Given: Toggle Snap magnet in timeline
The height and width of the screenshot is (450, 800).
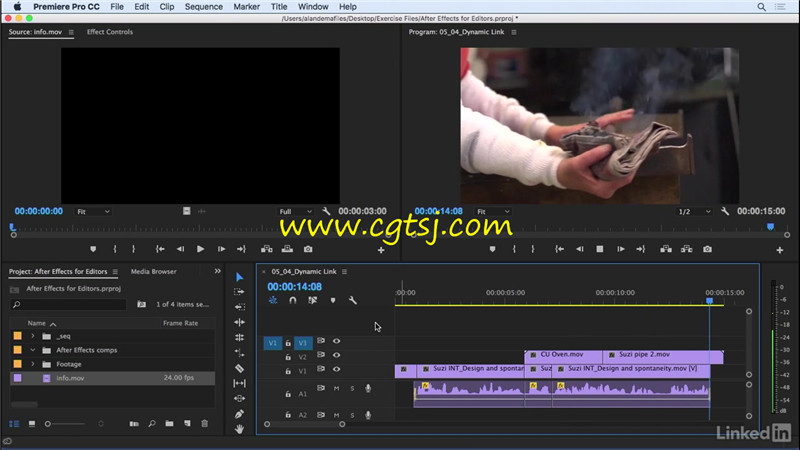Looking at the screenshot, I should [292, 301].
